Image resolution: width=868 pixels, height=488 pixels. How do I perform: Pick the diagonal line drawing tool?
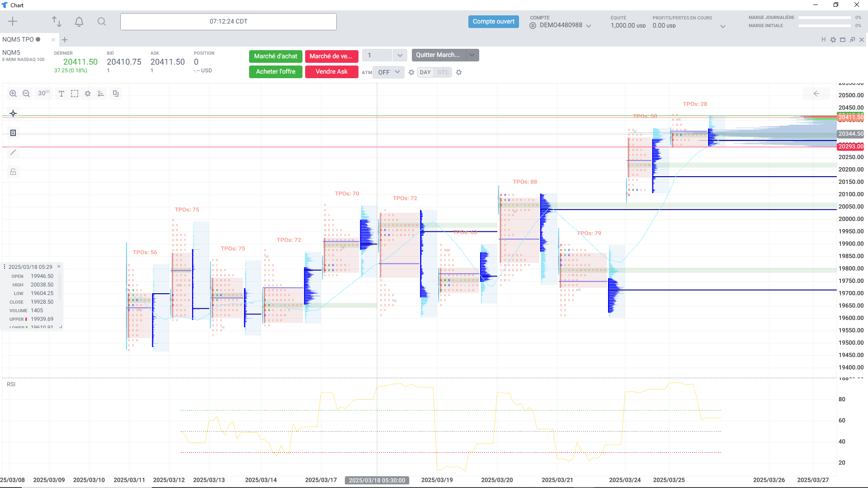coord(13,152)
